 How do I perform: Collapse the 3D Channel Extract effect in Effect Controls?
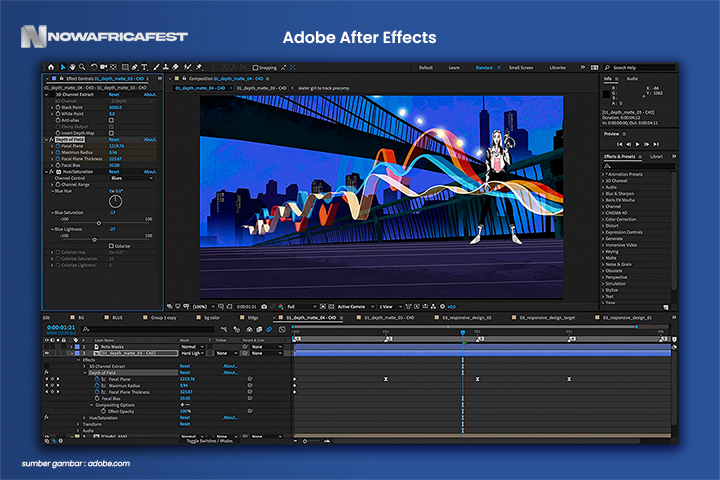(x=46, y=94)
